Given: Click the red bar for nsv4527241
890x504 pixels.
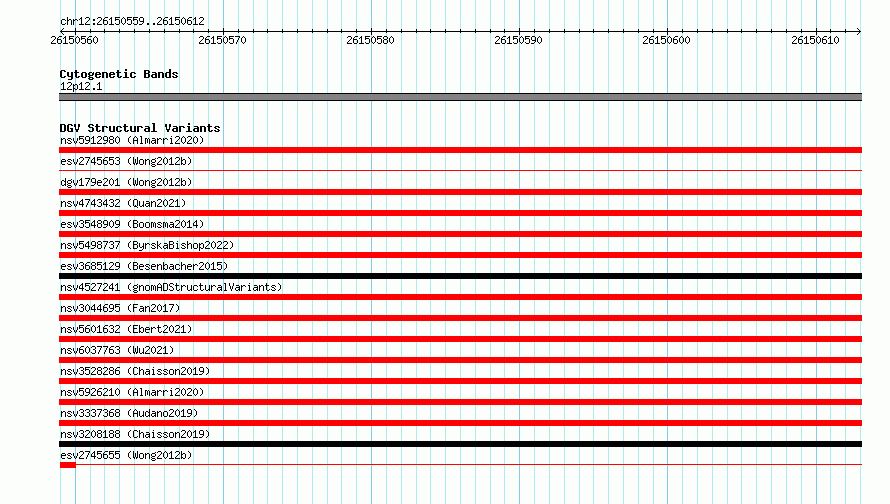Looking at the screenshot, I should (460, 297).
